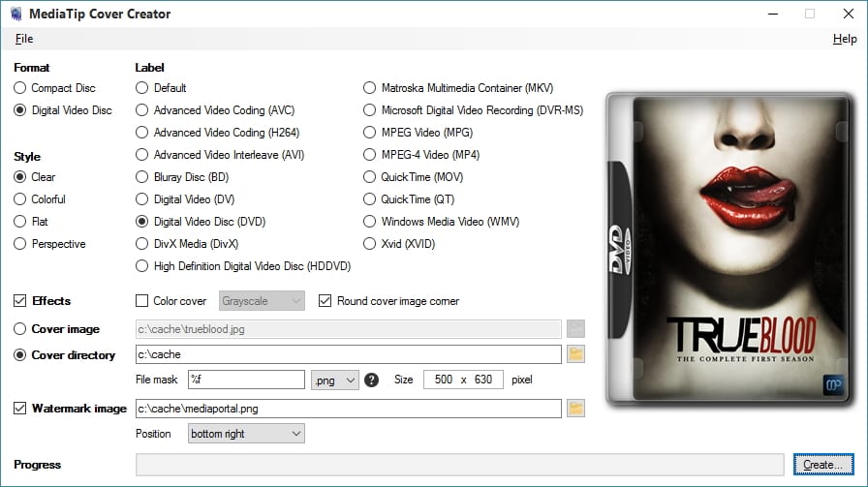Open the File menu
868x487 pixels.
[x=24, y=39]
